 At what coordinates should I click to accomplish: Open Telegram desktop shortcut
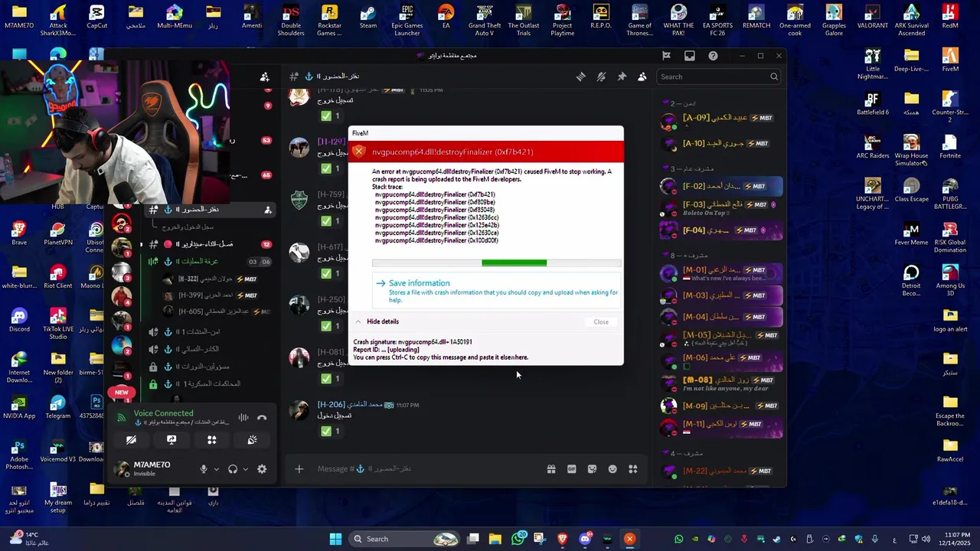(x=57, y=407)
